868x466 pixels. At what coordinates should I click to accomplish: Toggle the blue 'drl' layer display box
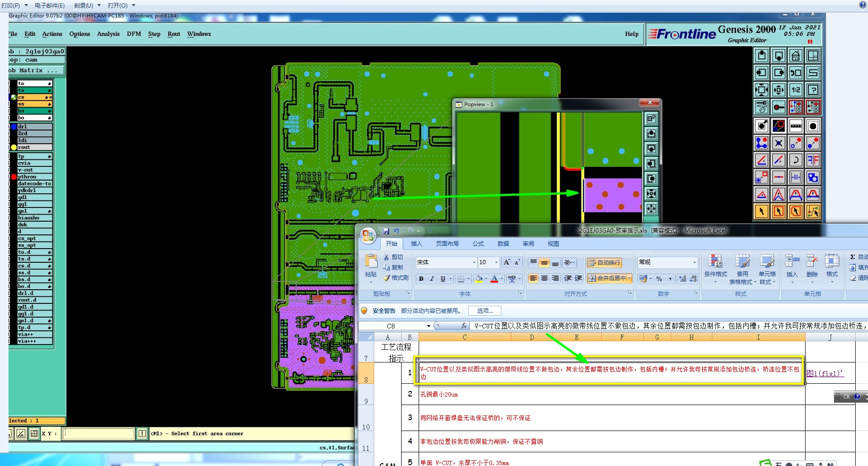[x=13, y=127]
